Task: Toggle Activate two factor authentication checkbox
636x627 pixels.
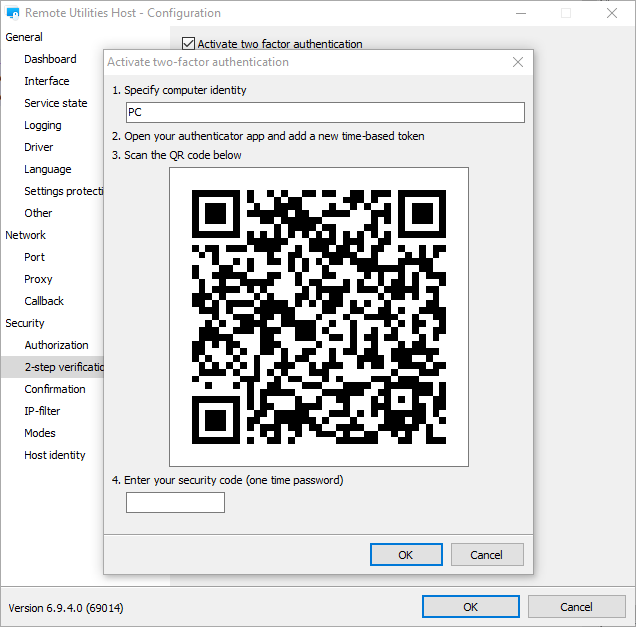Action: (x=188, y=43)
